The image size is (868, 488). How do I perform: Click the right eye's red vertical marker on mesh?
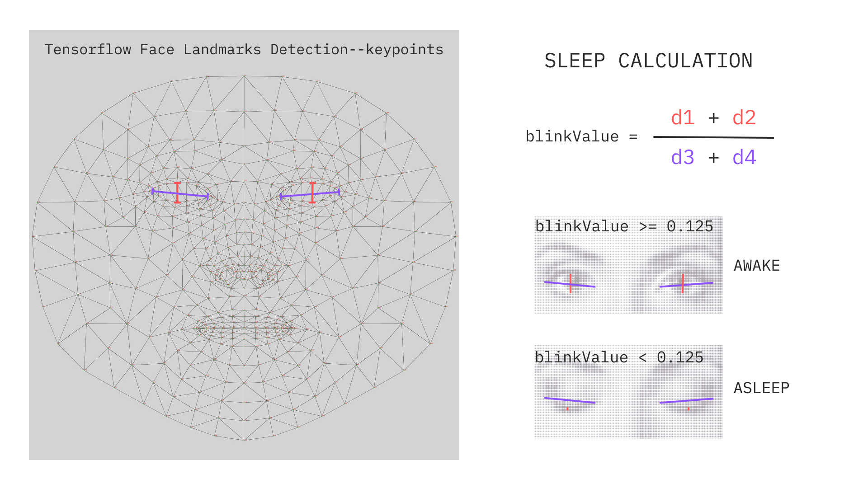click(312, 192)
